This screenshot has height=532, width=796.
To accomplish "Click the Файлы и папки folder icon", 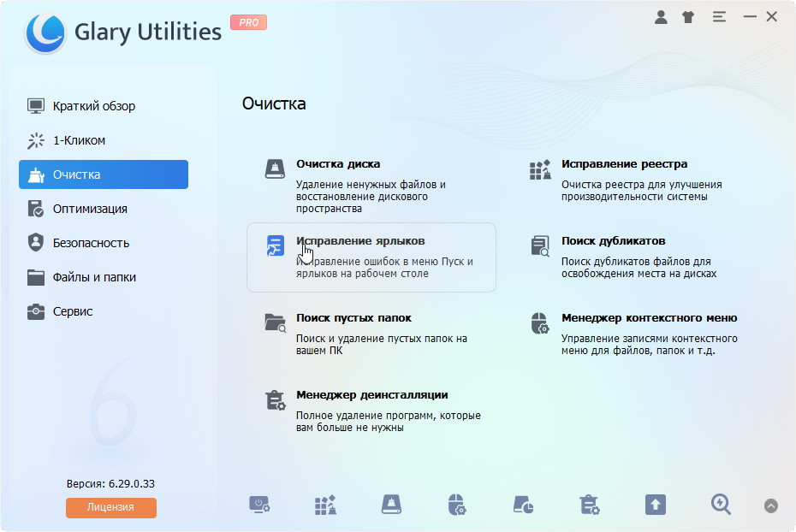I will pos(36,277).
